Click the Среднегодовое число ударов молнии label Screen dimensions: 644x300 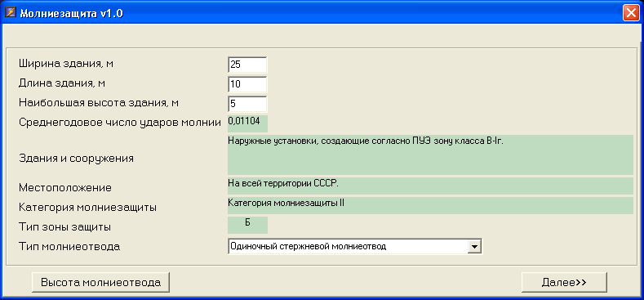click(120, 123)
